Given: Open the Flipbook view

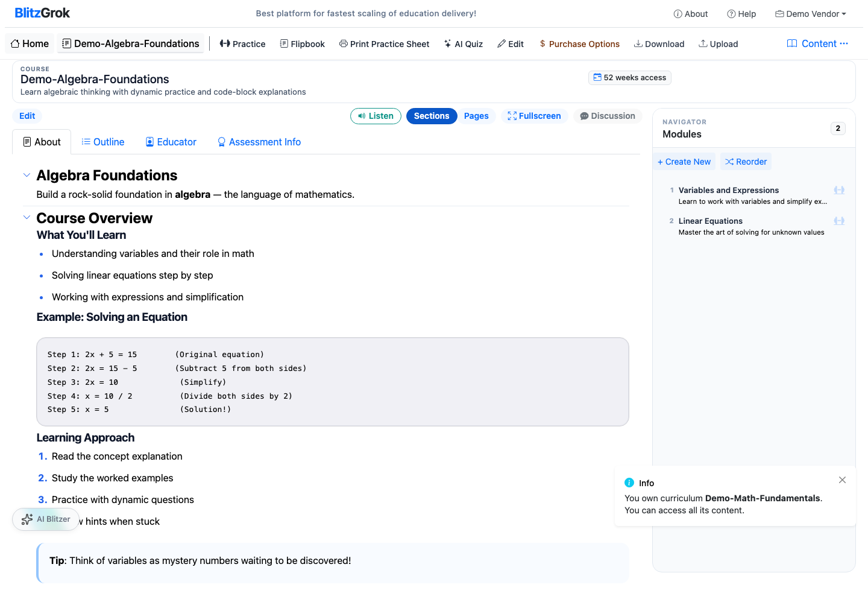Looking at the screenshot, I should point(303,44).
